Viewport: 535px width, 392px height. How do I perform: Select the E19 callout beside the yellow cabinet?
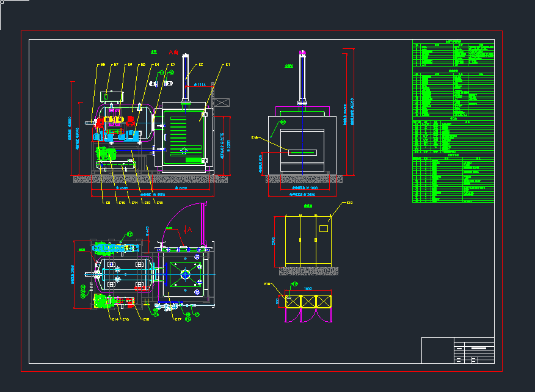pos(350,203)
